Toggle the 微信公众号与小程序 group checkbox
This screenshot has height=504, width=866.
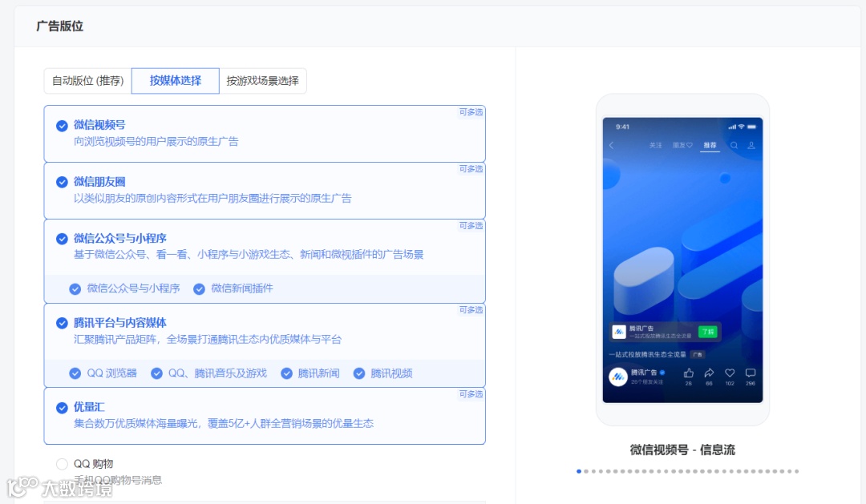click(x=62, y=239)
